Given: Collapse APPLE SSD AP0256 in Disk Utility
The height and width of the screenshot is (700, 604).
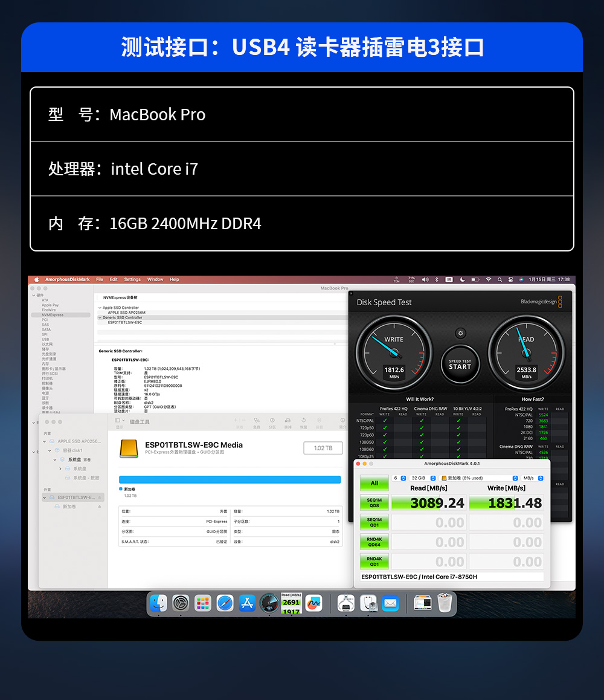Looking at the screenshot, I should 45,441.
